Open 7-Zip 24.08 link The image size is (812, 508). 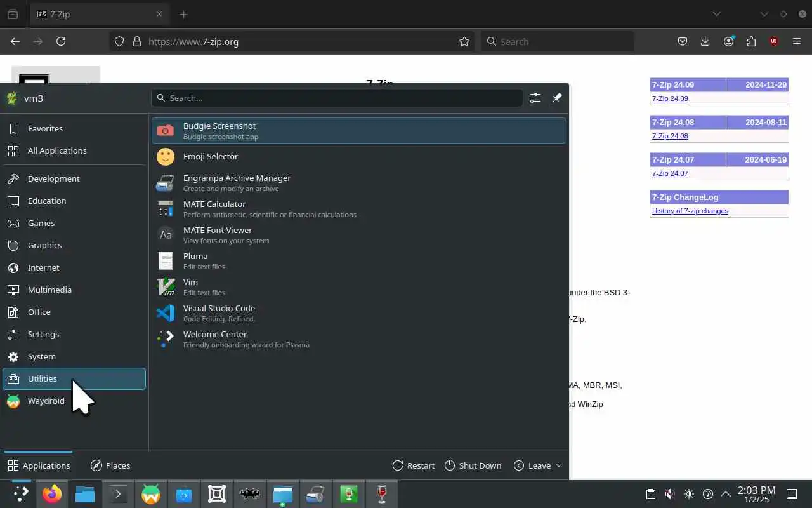click(x=670, y=136)
